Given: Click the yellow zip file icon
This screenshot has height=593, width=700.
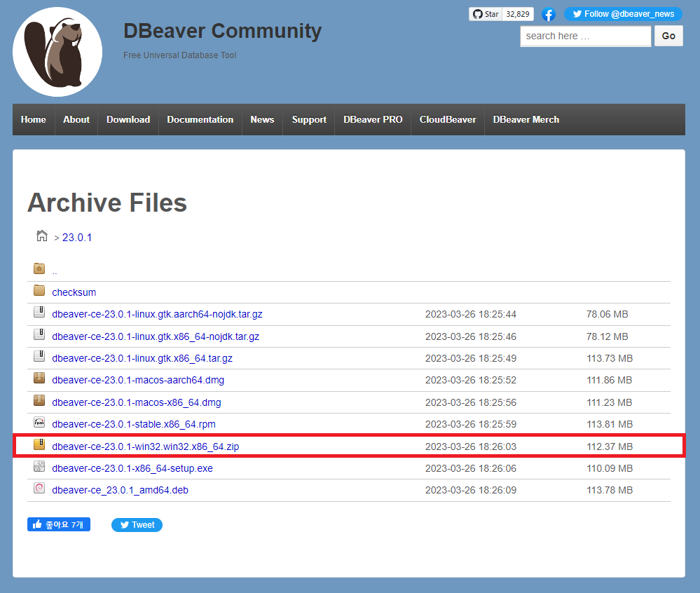Looking at the screenshot, I should (x=39, y=444).
